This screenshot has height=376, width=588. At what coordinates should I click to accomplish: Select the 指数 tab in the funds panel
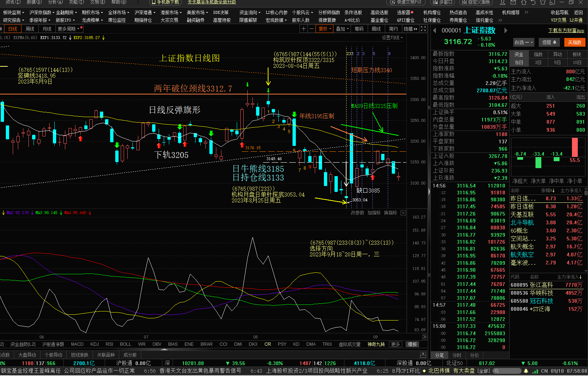pyautogui.click(x=538, y=54)
